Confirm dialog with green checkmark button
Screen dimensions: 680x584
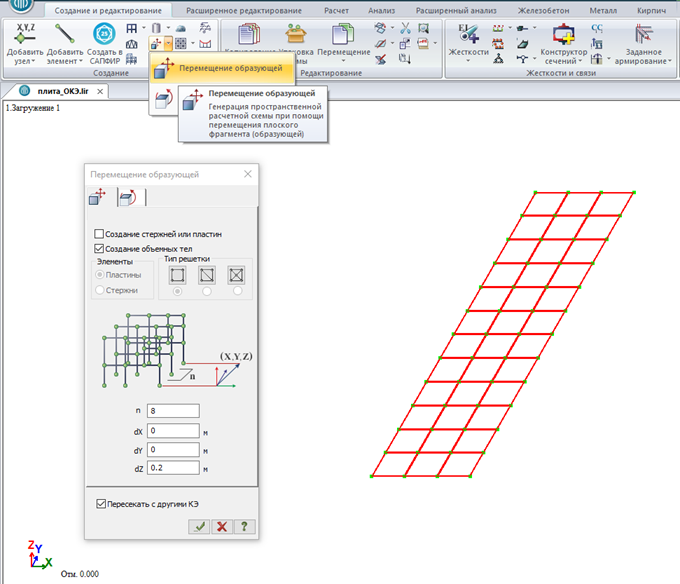pos(199,526)
